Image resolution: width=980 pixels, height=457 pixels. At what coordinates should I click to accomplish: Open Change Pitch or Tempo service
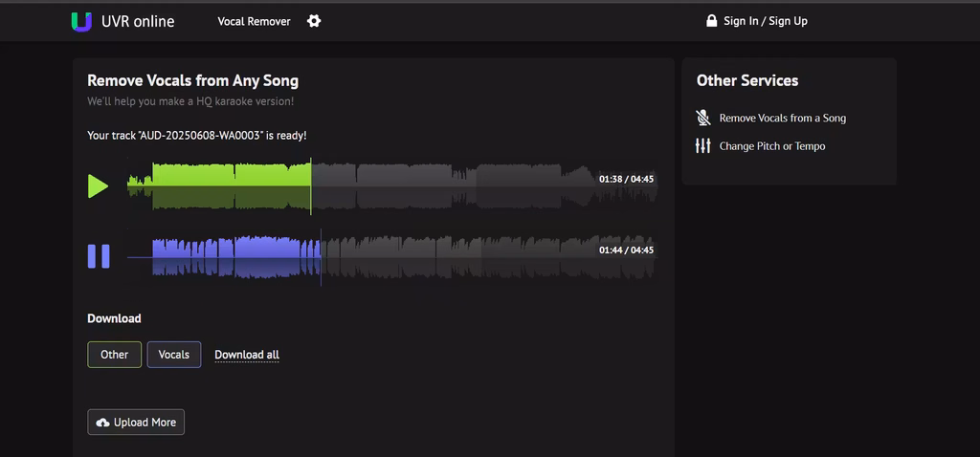[x=772, y=146]
